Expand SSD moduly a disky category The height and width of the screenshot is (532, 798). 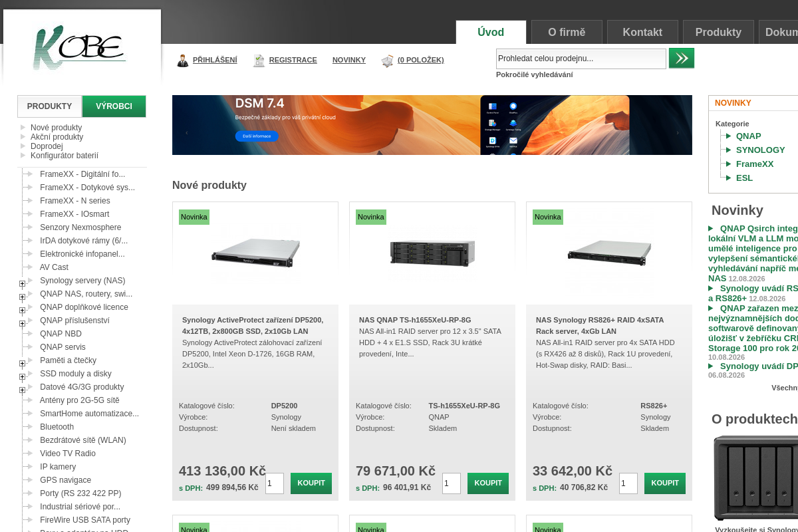point(22,377)
